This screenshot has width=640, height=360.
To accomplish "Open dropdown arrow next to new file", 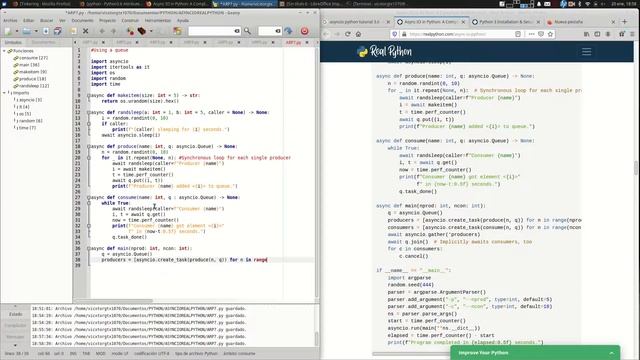I will coord(17,31).
